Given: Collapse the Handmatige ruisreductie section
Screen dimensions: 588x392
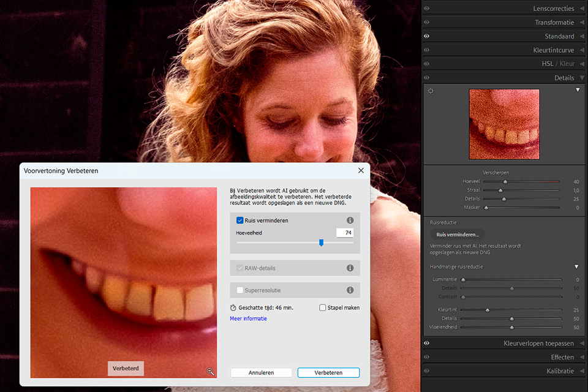Looking at the screenshot, I should tap(576, 266).
